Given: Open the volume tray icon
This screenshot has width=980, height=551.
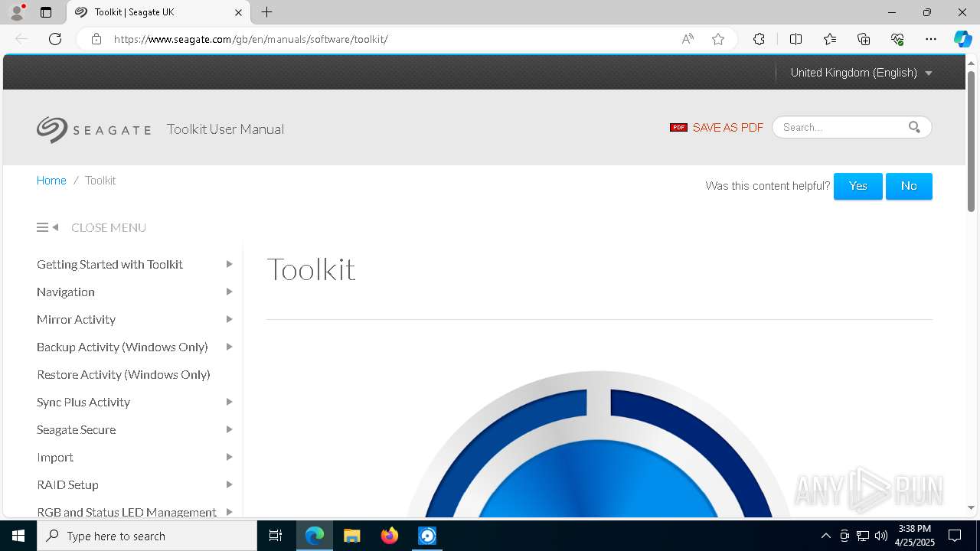Looking at the screenshot, I should point(881,536).
